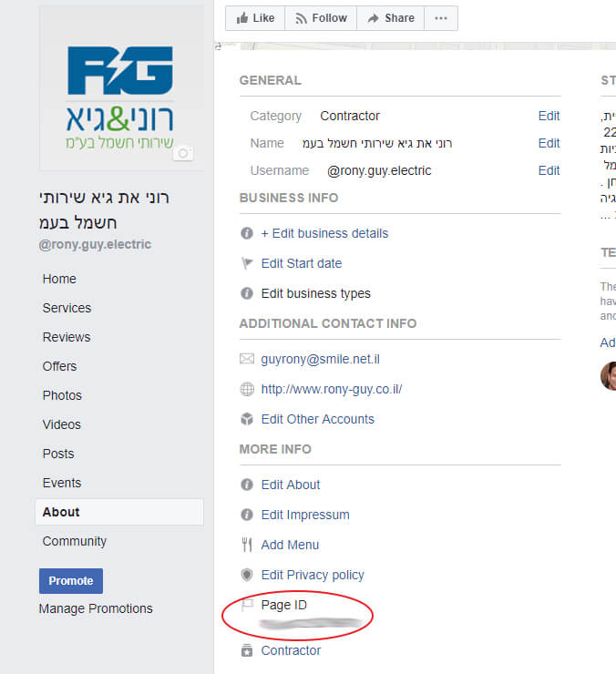Click the camera icon on profile picture
This screenshot has width=616, height=674.
[x=184, y=153]
